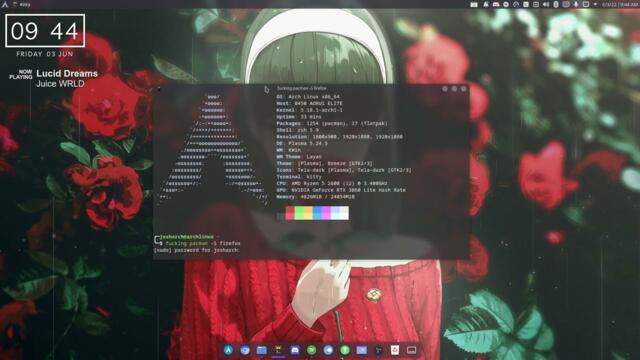Click the Shell: zsh line
Viewport: 640px width, 360px height.
click(x=297, y=130)
